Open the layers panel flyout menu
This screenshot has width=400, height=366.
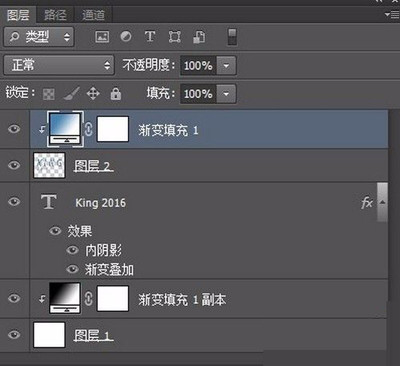[391, 15]
